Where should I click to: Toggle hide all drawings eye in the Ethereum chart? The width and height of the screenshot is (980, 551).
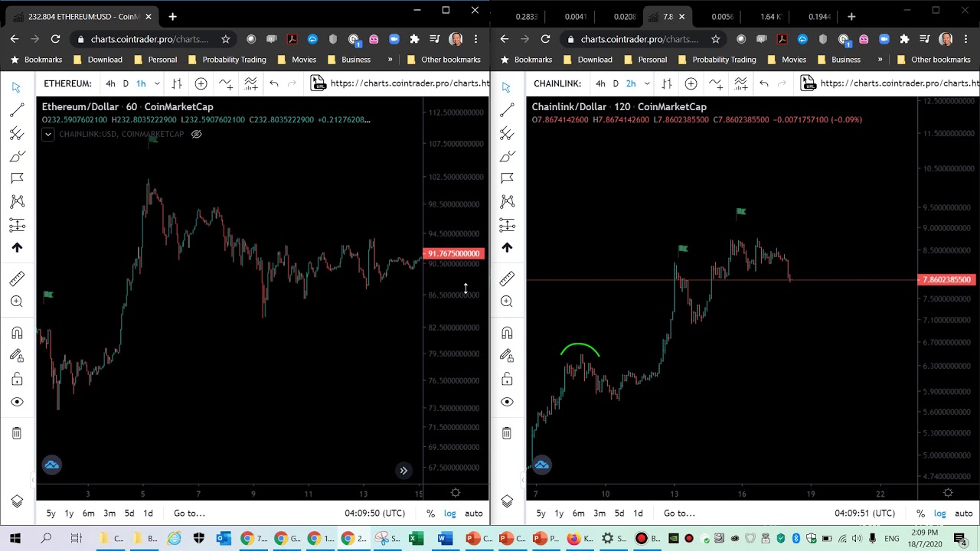click(17, 402)
